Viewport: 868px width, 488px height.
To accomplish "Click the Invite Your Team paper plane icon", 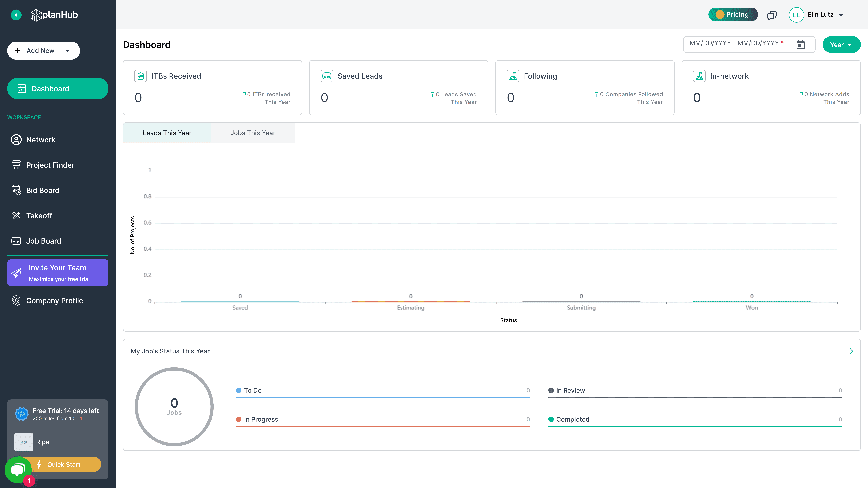I will tap(16, 273).
